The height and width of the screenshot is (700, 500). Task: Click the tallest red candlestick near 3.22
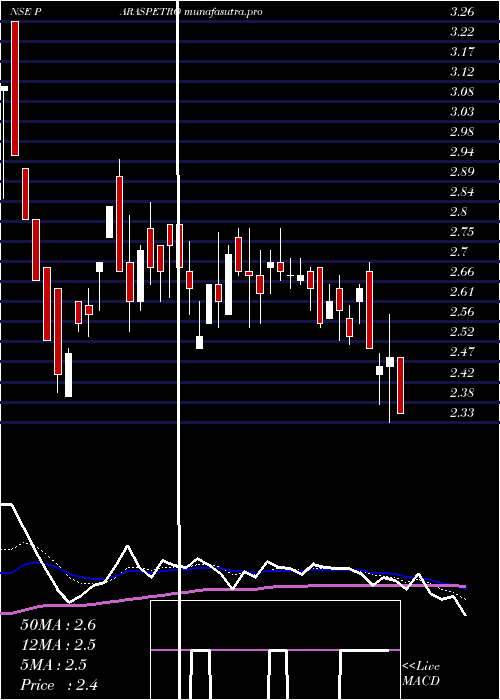click(15, 88)
